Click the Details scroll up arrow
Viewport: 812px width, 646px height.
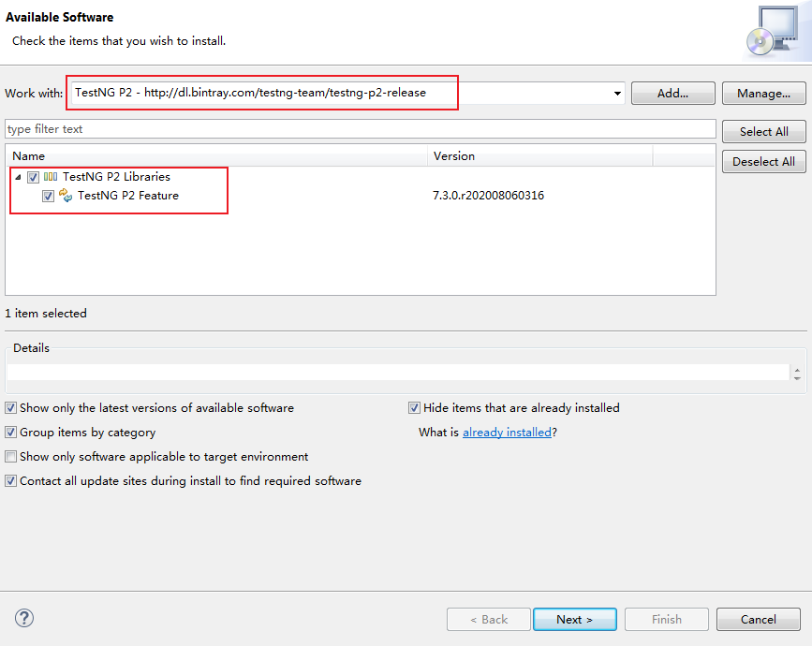click(798, 369)
